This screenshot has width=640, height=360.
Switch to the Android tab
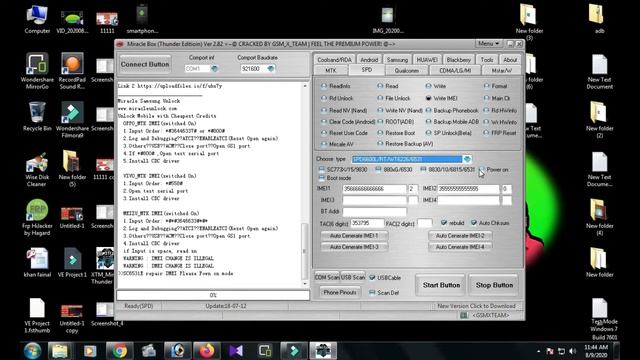tap(369, 60)
